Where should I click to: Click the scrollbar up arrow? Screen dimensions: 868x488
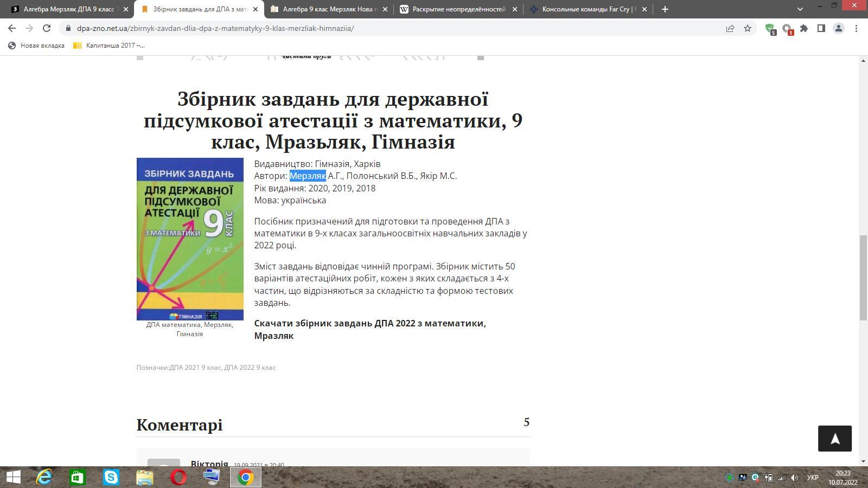click(863, 60)
